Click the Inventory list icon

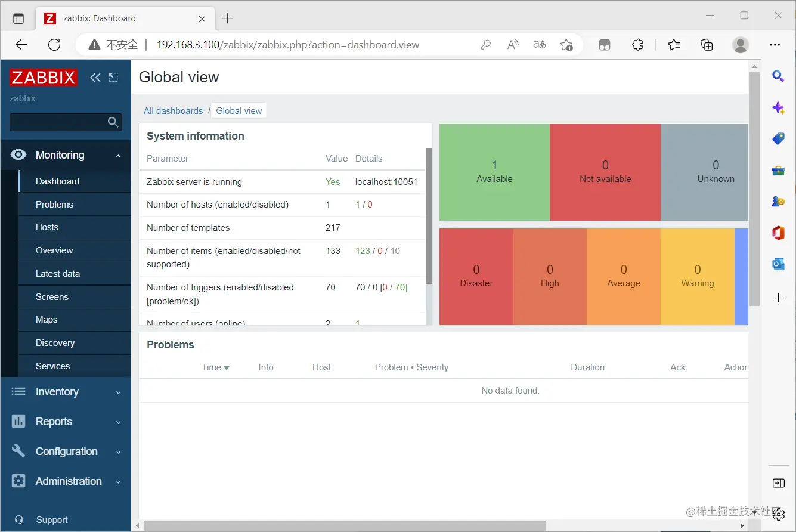[18, 392]
